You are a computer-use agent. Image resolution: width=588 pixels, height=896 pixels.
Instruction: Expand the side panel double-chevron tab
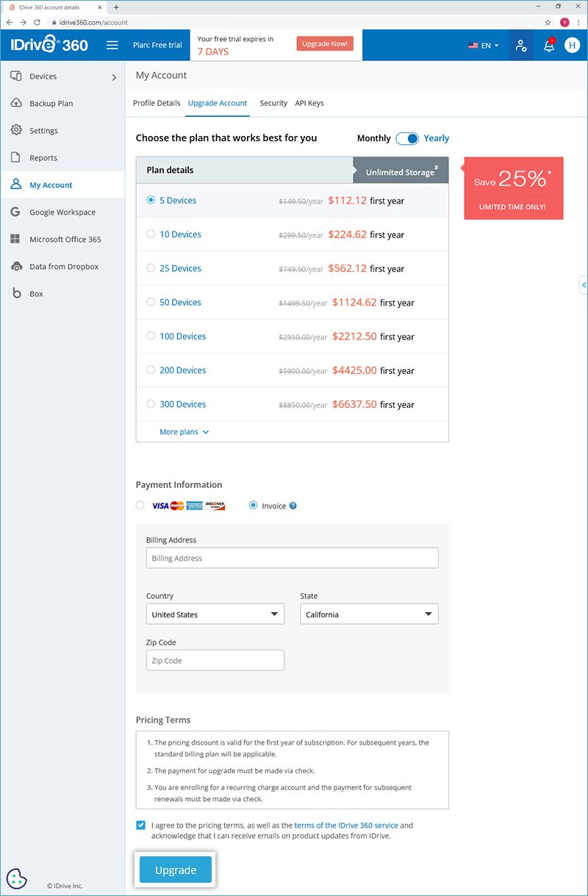(584, 284)
